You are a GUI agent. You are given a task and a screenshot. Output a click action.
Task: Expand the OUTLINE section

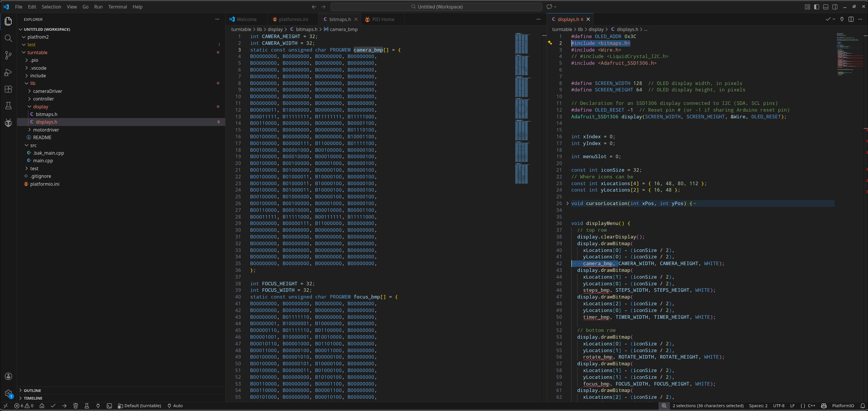(x=32, y=390)
